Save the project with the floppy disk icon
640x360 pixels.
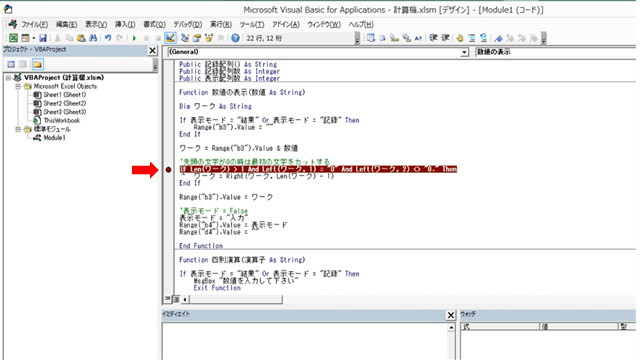click(x=42, y=38)
